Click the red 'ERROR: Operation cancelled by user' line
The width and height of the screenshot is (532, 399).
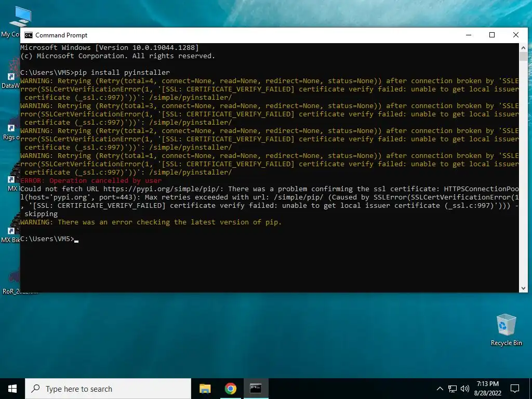tap(91, 180)
